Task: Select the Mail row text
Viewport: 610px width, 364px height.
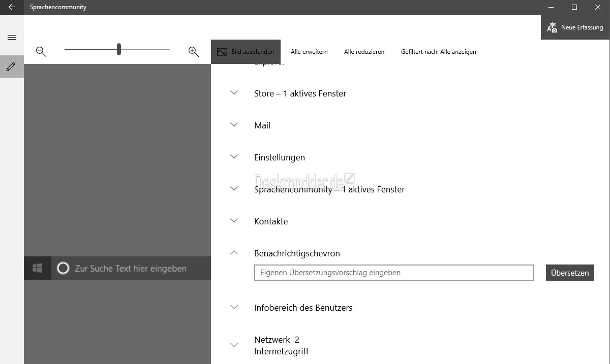Action: coord(262,125)
